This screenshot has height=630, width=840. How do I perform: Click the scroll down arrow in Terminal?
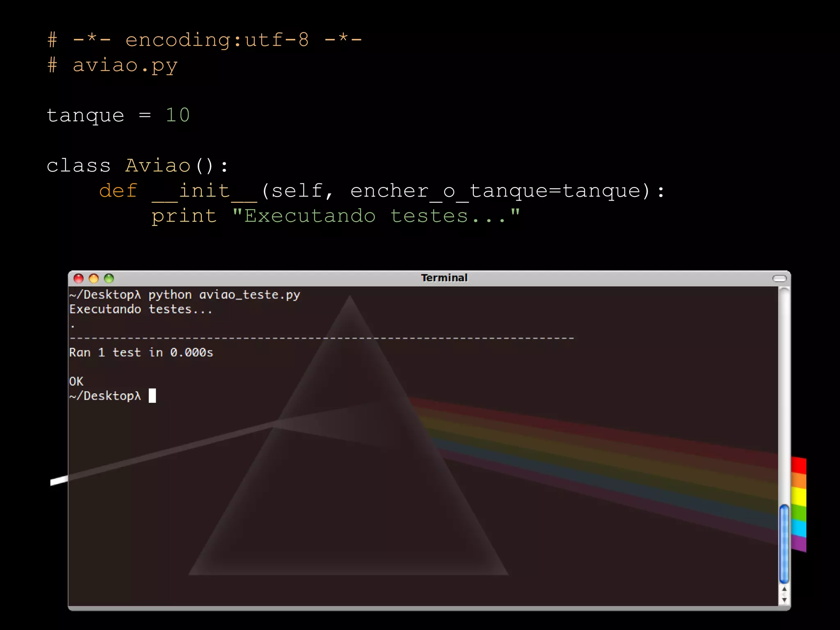[x=784, y=600]
